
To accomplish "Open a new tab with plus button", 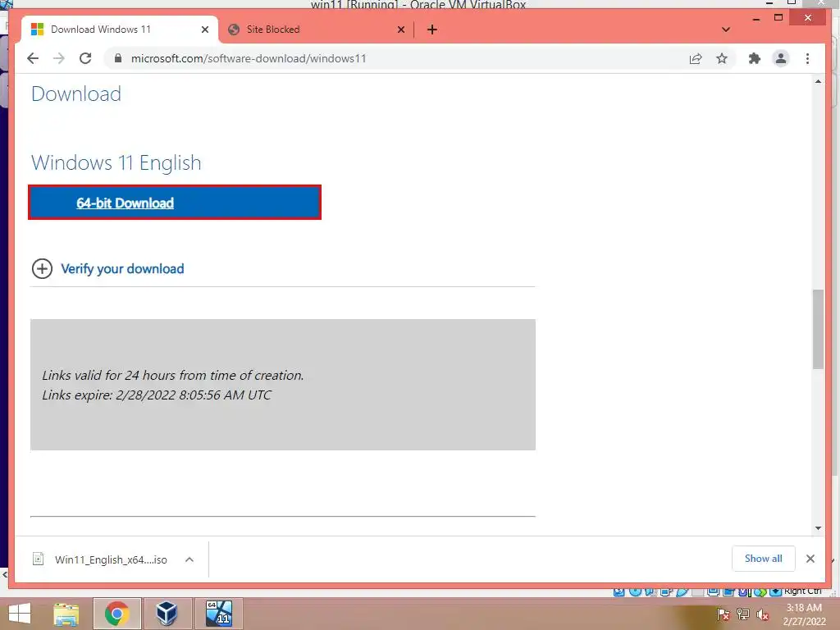I will 432,30.
